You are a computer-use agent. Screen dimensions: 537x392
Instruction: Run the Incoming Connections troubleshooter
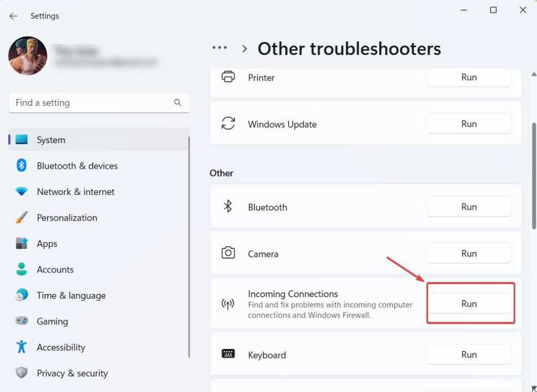click(469, 303)
